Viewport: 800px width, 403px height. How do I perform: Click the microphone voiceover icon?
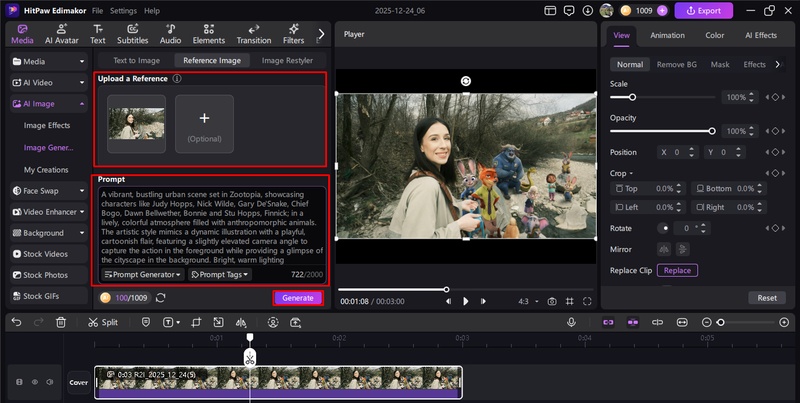[571, 322]
